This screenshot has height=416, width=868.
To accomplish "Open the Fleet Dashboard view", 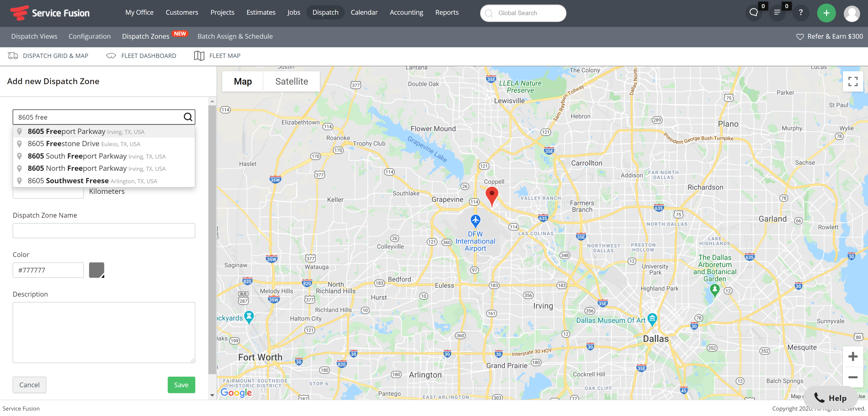I will pos(141,56).
